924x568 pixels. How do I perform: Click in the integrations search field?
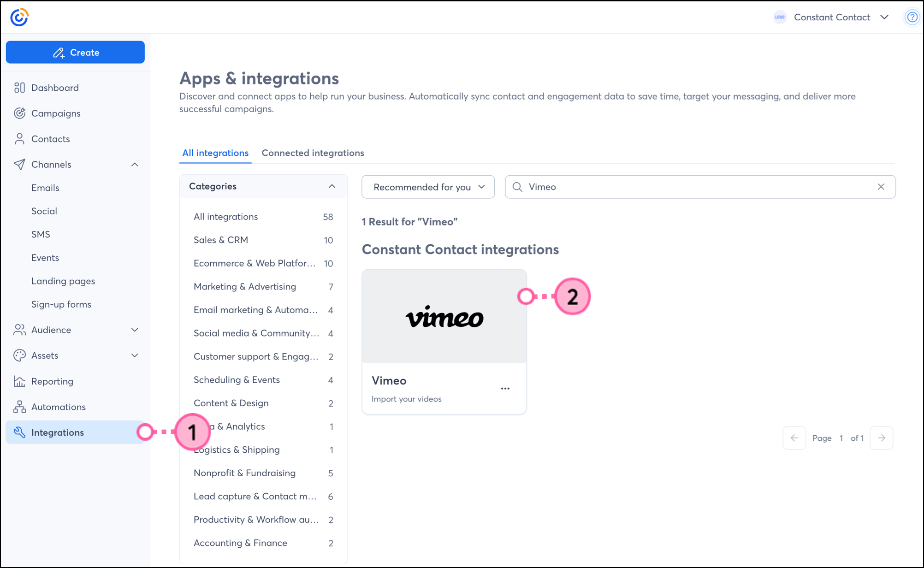(692, 187)
